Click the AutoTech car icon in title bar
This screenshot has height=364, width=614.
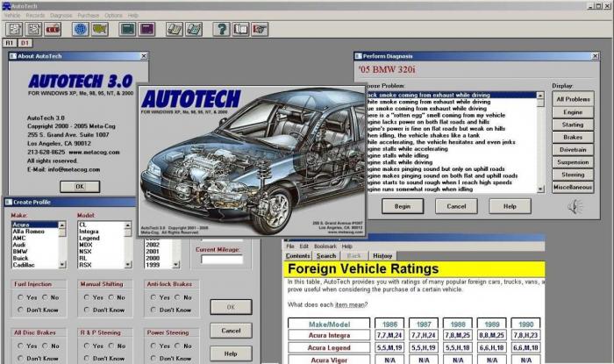point(6,6)
